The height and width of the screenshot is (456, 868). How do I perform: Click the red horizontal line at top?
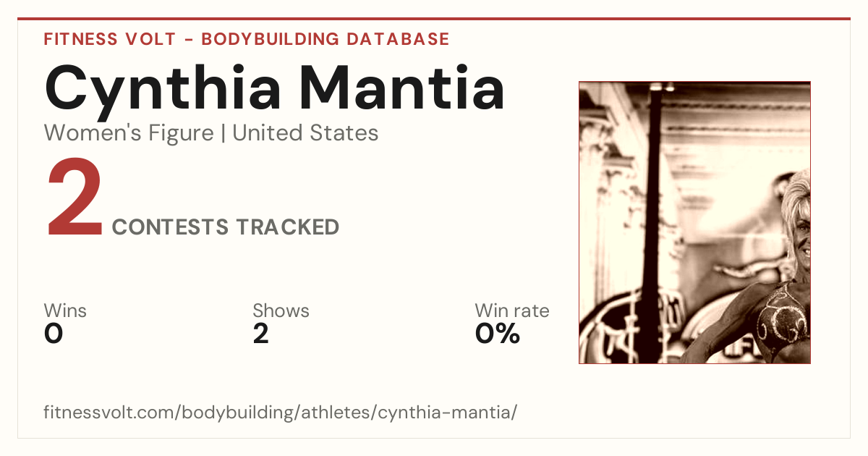pyautogui.click(x=434, y=19)
